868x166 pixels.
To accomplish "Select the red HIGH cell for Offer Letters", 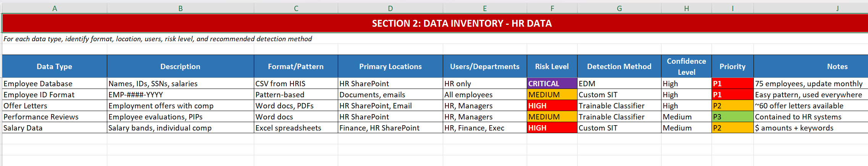I will (x=552, y=106).
